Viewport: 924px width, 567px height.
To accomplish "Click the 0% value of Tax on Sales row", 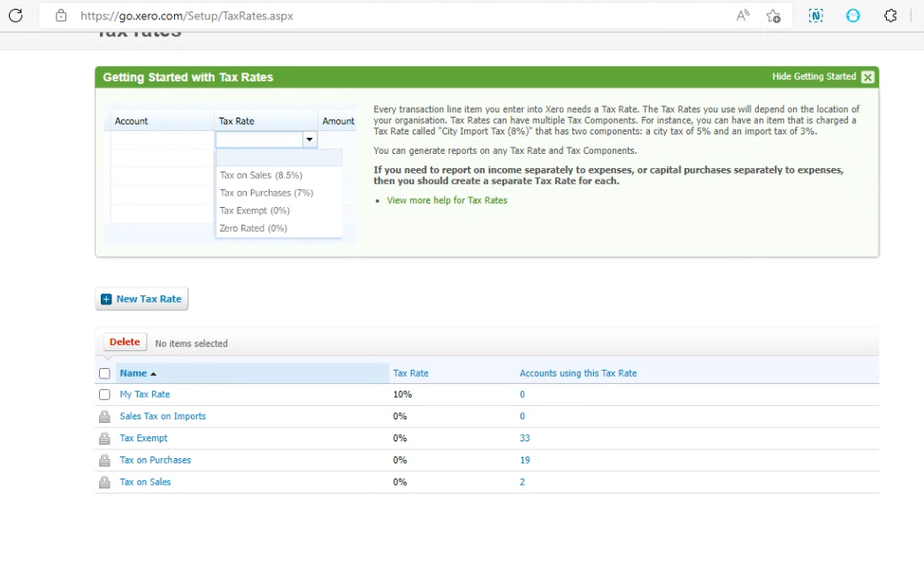I will pos(401,481).
